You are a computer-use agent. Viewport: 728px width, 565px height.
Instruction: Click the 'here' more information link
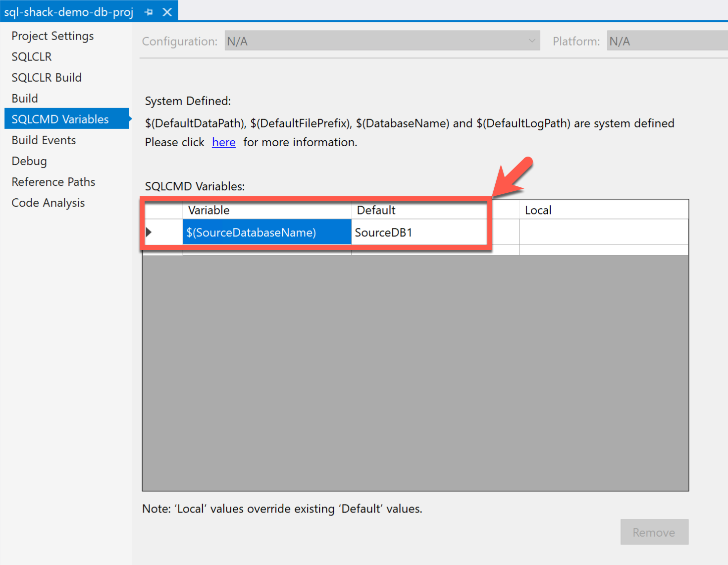[x=223, y=143]
